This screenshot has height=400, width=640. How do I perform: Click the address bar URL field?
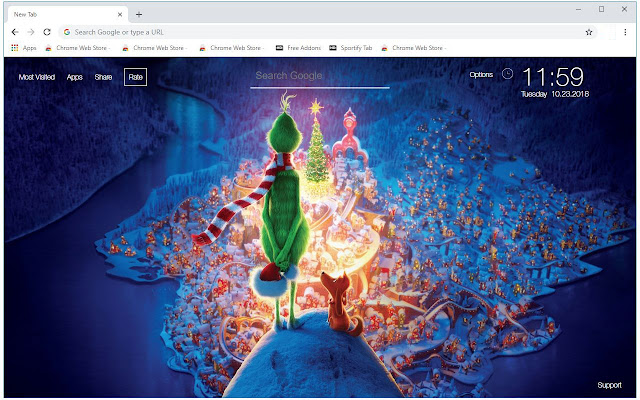[x=328, y=32]
